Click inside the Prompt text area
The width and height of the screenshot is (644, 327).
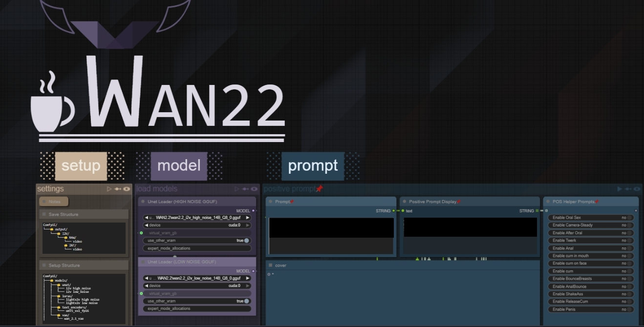tap(331, 235)
